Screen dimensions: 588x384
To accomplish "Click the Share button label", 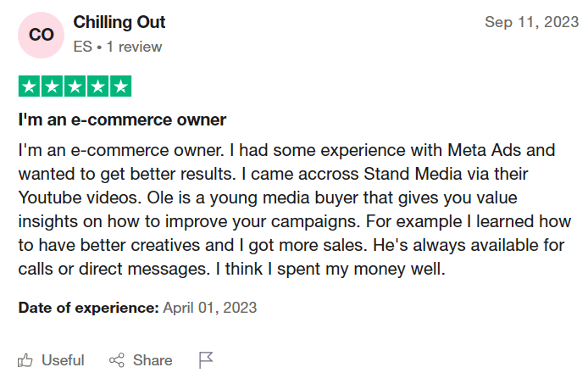I will pos(153,360).
